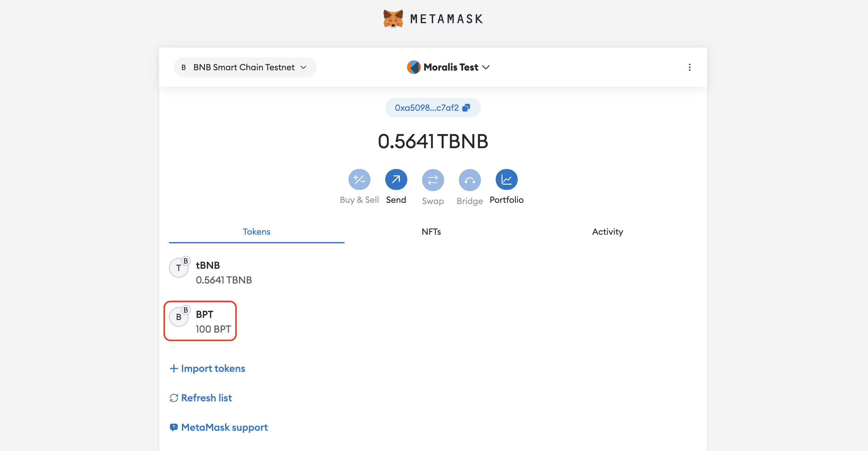Click the 0.5641 TBNB token balance text
The image size is (868, 451).
point(224,280)
